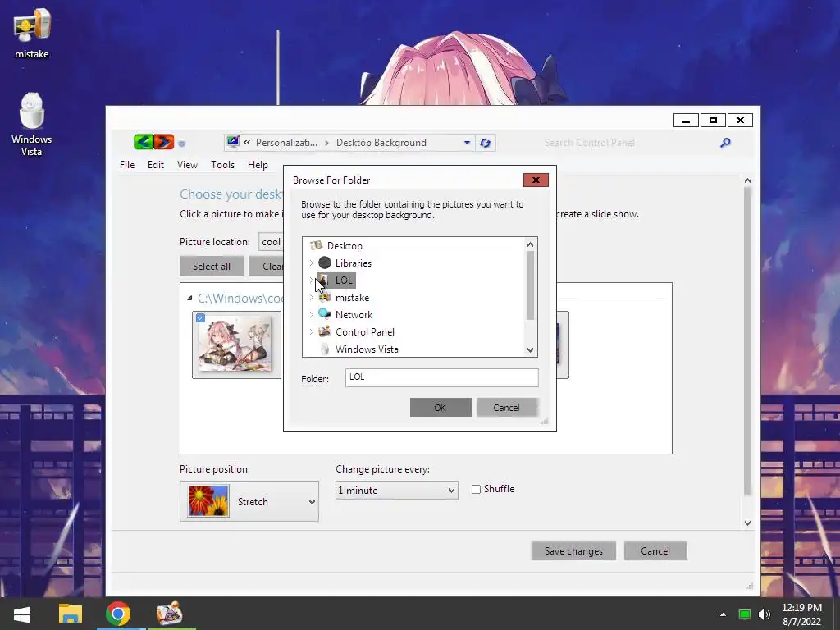Click Cancel in the Desktop Background window
Screen dimensions: 840x630
(x=655, y=550)
